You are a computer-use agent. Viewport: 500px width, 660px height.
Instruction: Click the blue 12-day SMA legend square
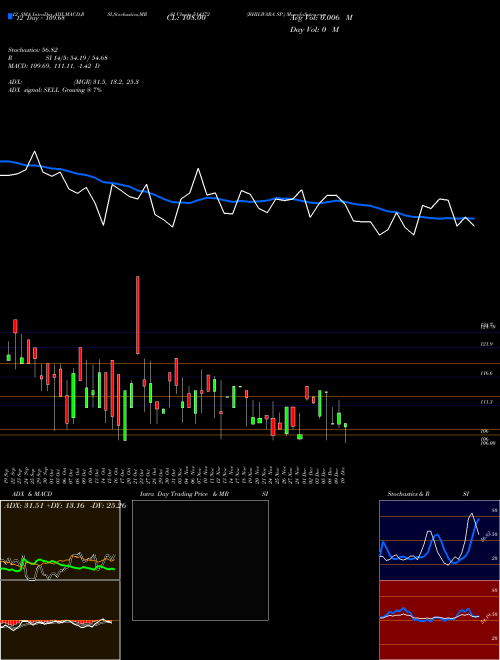(10, 17)
